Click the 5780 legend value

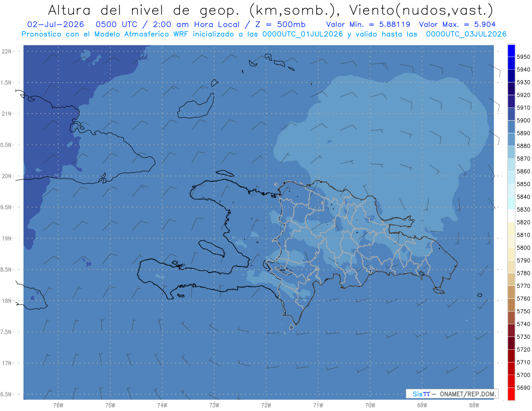523,273
